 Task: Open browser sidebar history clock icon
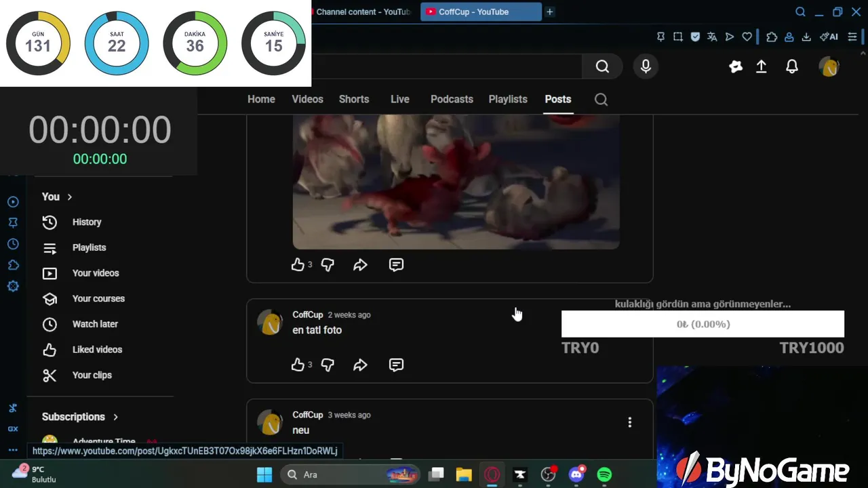tap(13, 244)
